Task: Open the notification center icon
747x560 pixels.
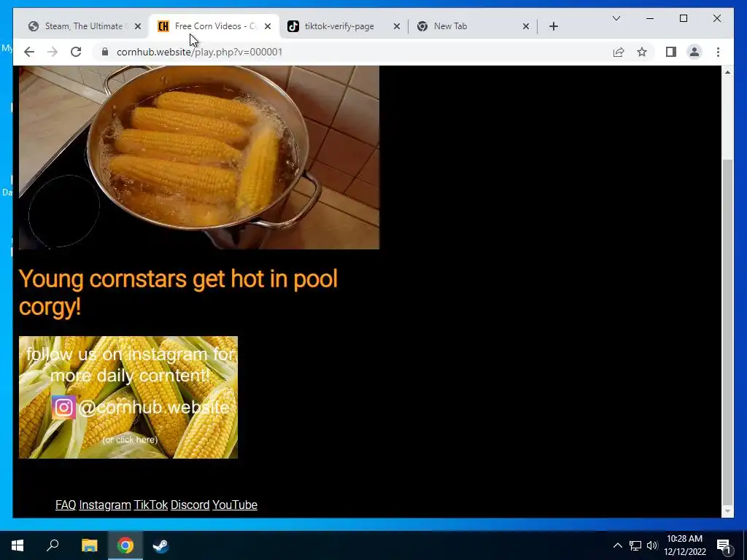Action: [724, 546]
